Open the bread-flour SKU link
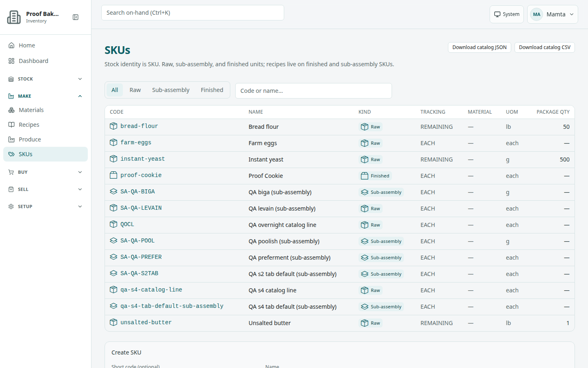Image resolution: width=588 pixels, height=368 pixels. (x=139, y=126)
